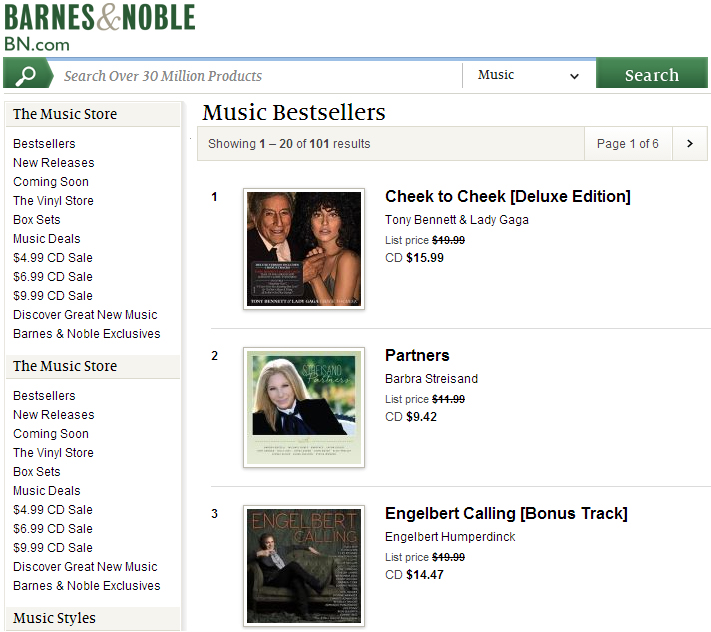Viewport: 711px width, 632px height.
Task: Click the Partners album title link
Action: tap(417, 355)
